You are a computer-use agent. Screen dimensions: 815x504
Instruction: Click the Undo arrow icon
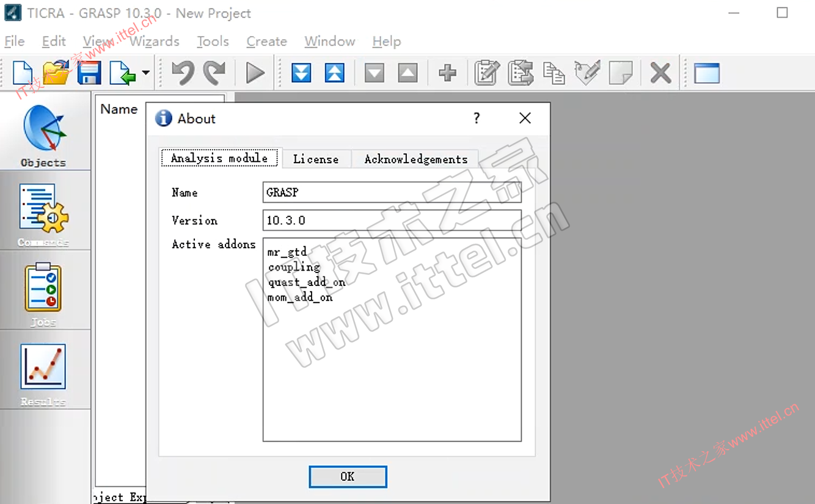tap(182, 73)
